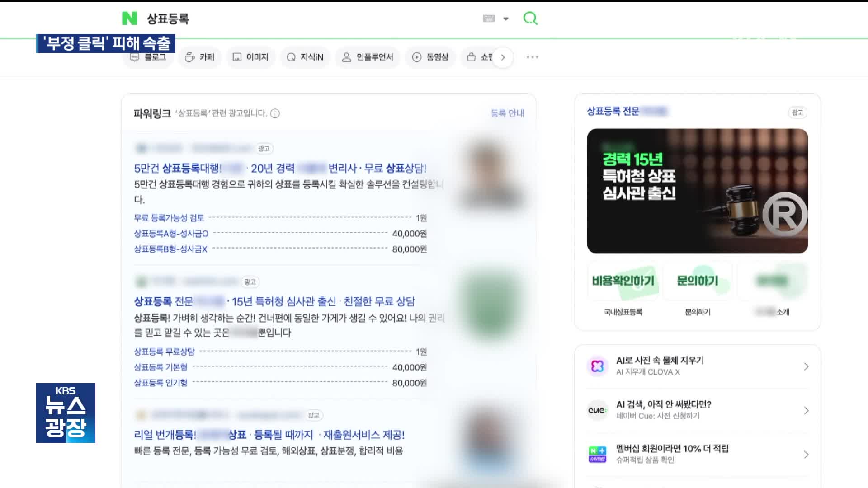Open ad titled 리얼 번개등록
Viewport: 868px width, 488px height.
269,435
